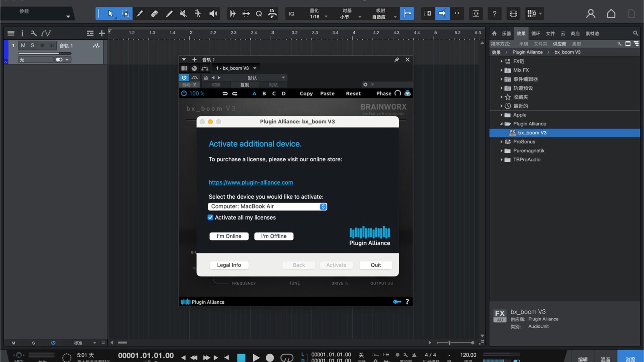This screenshot has width=644, height=362.
Task: Mute track 1 with M button
Action: pyautogui.click(x=23, y=46)
